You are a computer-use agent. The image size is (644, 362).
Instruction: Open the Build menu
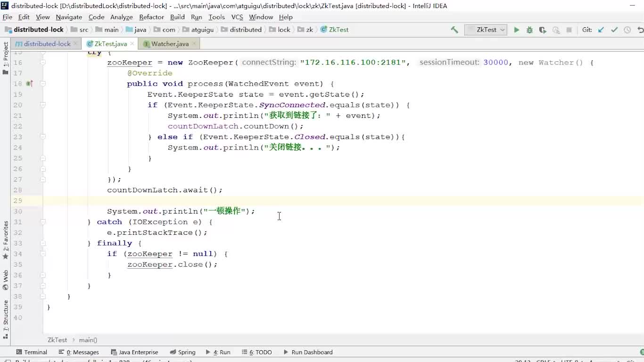coord(177,17)
